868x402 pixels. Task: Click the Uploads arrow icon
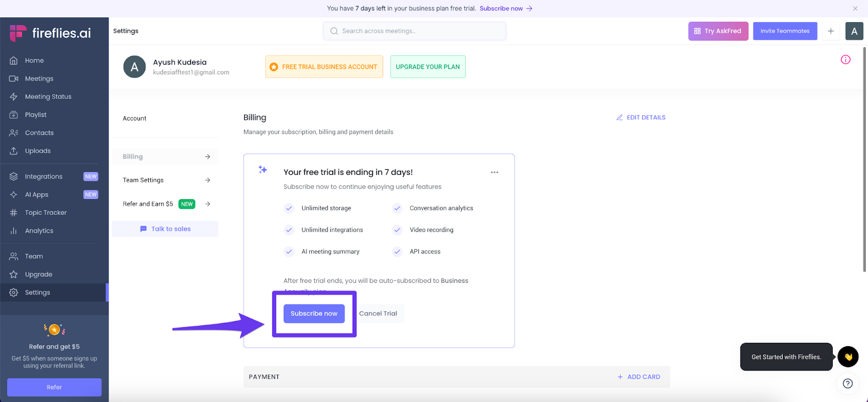tap(14, 151)
